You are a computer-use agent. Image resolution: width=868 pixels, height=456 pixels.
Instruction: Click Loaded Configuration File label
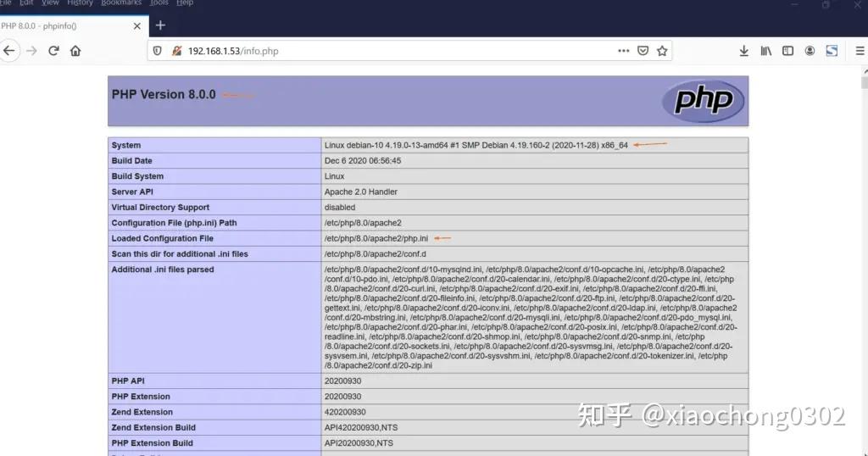[162, 238]
